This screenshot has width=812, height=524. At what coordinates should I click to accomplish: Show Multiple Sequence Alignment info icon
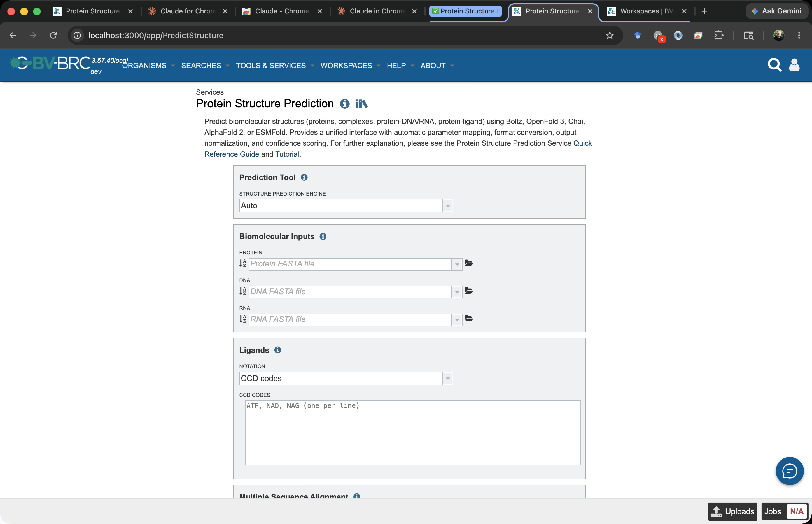[356, 496]
